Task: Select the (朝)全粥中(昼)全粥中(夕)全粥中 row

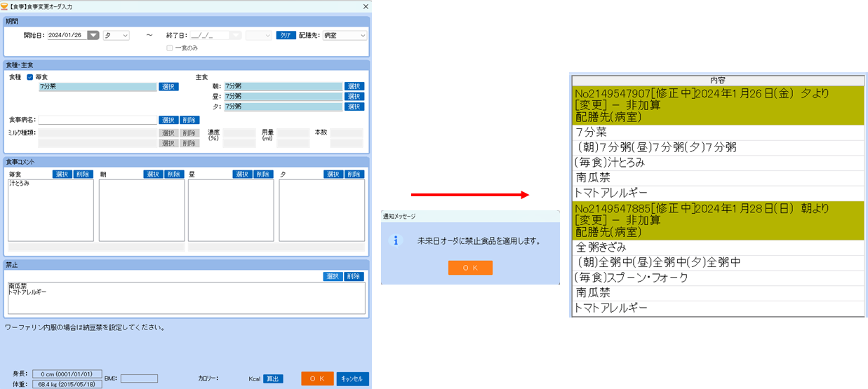Action: 718,263
